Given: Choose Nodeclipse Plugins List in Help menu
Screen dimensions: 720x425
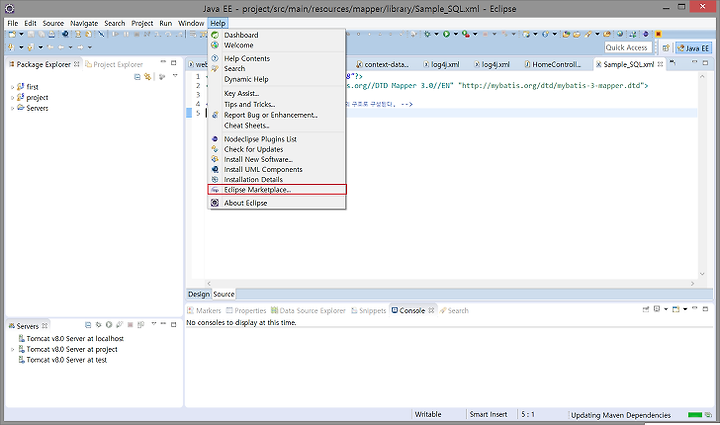Looking at the screenshot, I should [277, 139].
